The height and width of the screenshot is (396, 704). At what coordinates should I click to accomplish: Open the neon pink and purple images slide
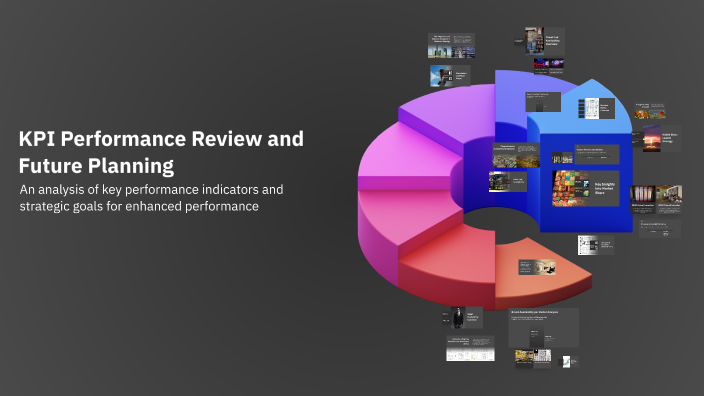click(549, 66)
